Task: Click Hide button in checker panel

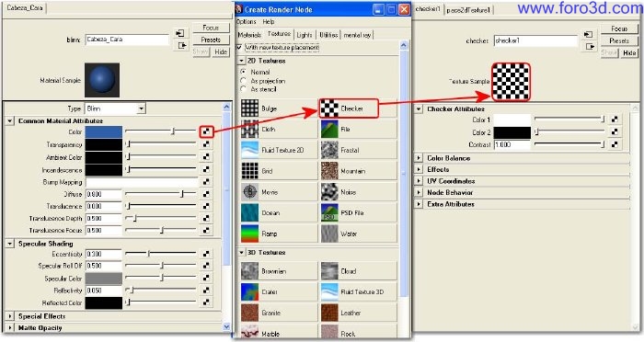Action: pyautogui.click(x=629, y=52)
